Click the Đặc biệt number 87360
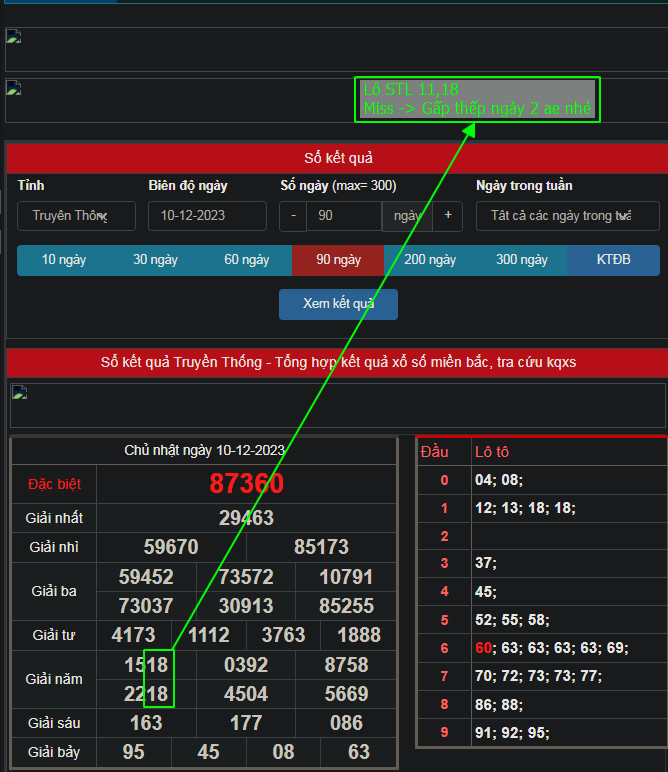Image resolution: width=668 pixels, height=772 pixels. (246, 484)
